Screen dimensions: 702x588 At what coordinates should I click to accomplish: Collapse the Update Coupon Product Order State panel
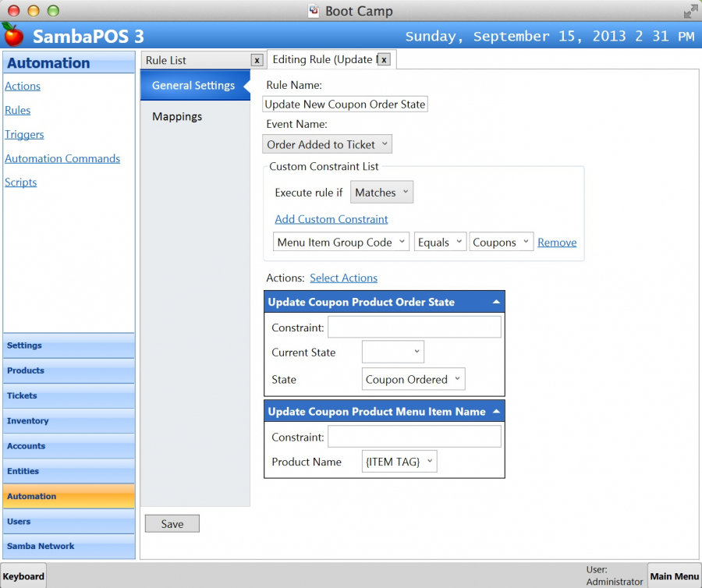[496, 302]
